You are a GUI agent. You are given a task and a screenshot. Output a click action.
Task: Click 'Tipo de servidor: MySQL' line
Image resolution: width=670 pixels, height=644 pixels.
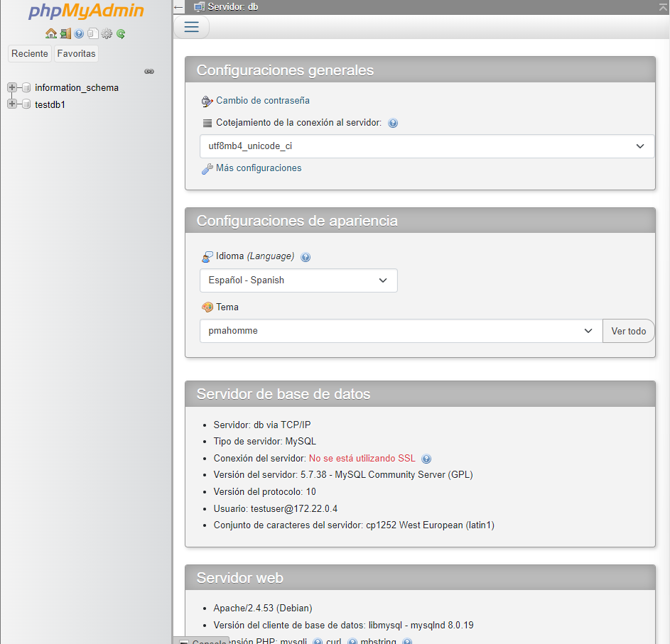click(265, 441)
